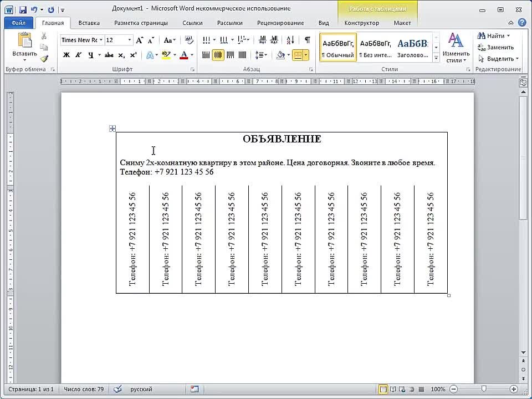The width and height of the screenshot is (532, 399).
Task: Open the line spacing dropdown
Action: pyautogui.click(x=261, y=55)
